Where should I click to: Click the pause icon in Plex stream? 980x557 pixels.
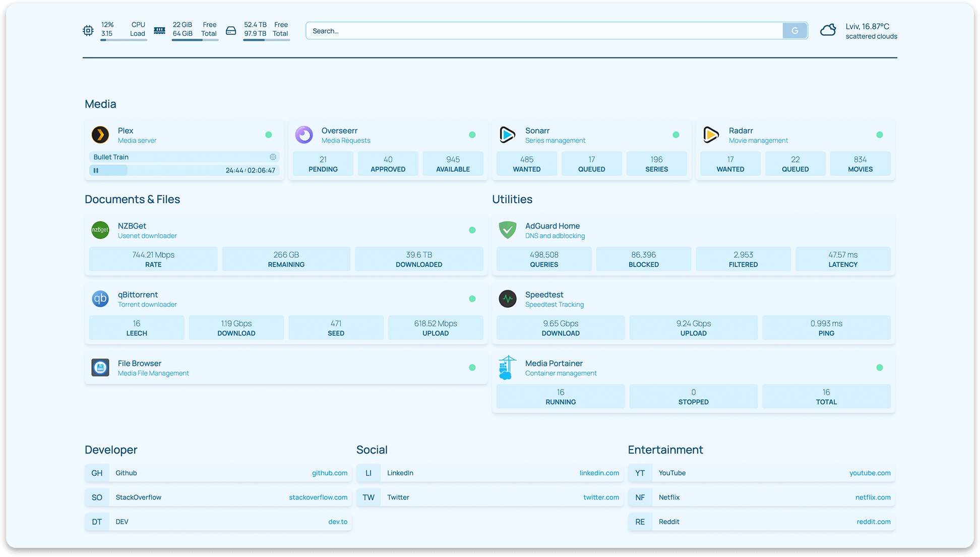(x=96, y=171)
